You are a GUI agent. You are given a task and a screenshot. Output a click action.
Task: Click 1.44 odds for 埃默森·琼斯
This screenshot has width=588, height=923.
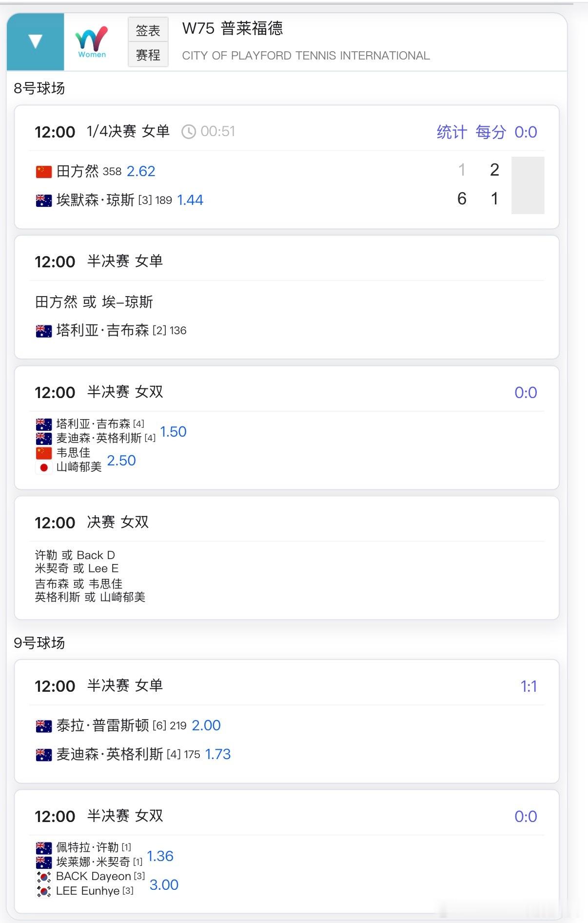[x=190, y=200]
